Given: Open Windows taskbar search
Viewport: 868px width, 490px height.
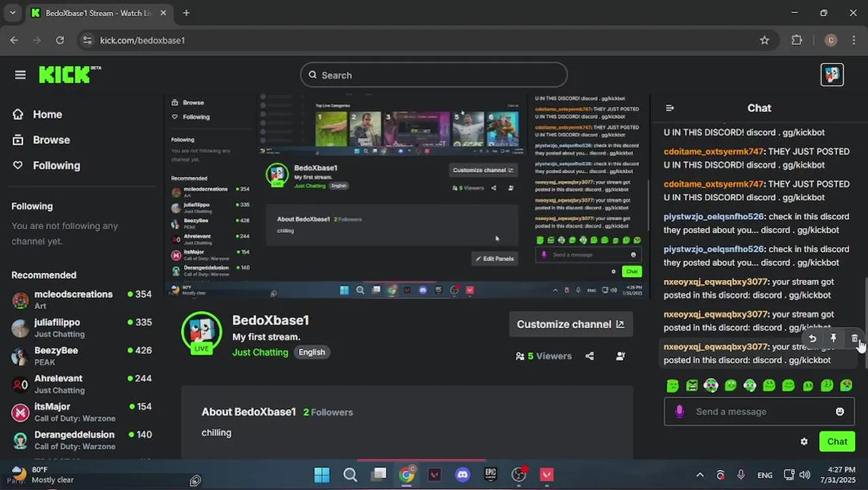Looking at the screenshot, I should point(350,474).
